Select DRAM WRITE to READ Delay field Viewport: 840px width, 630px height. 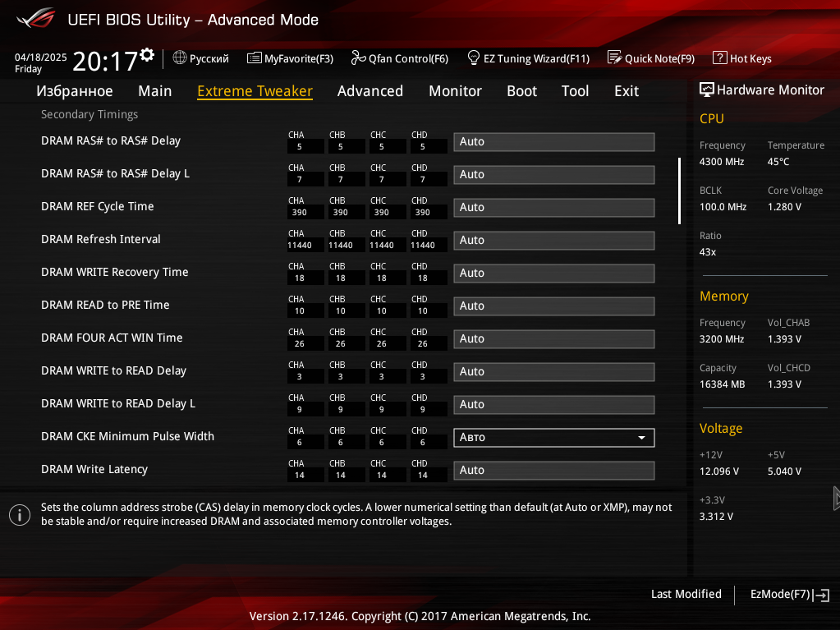pos(554,372)
